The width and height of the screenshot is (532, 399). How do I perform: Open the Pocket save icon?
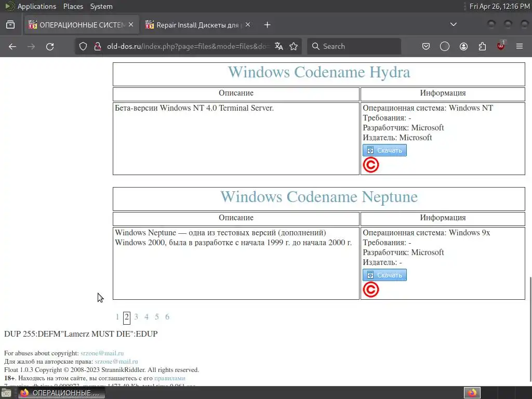pyautogui.click(x=426, y=46)
